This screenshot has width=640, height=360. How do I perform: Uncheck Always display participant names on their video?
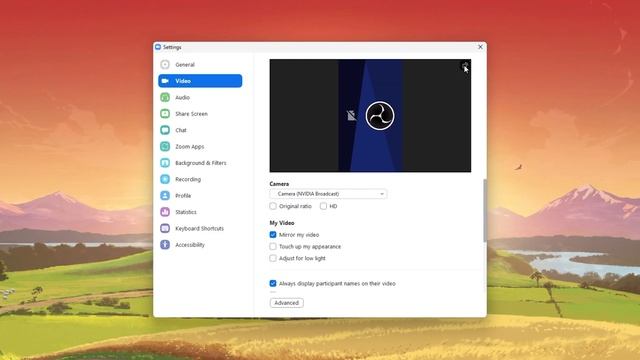click(273, 283)
